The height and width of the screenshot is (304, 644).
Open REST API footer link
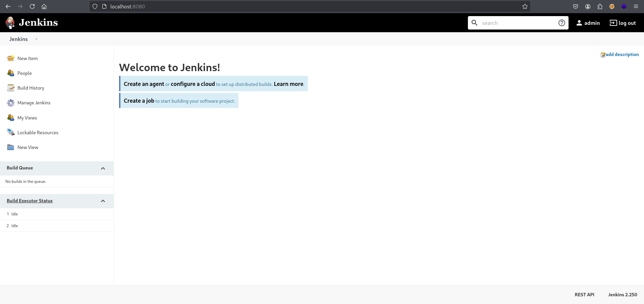pyautogui.click(x=584, y=295)
